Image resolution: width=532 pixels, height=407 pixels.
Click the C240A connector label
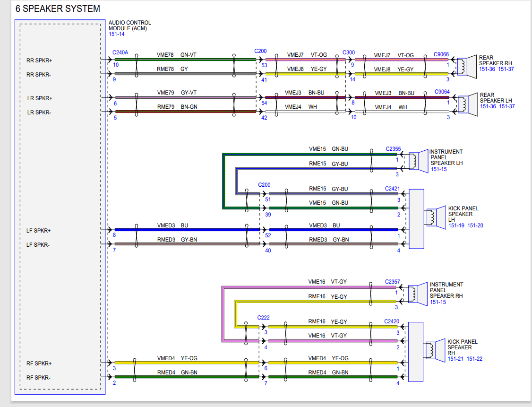(x=120, y=52)
